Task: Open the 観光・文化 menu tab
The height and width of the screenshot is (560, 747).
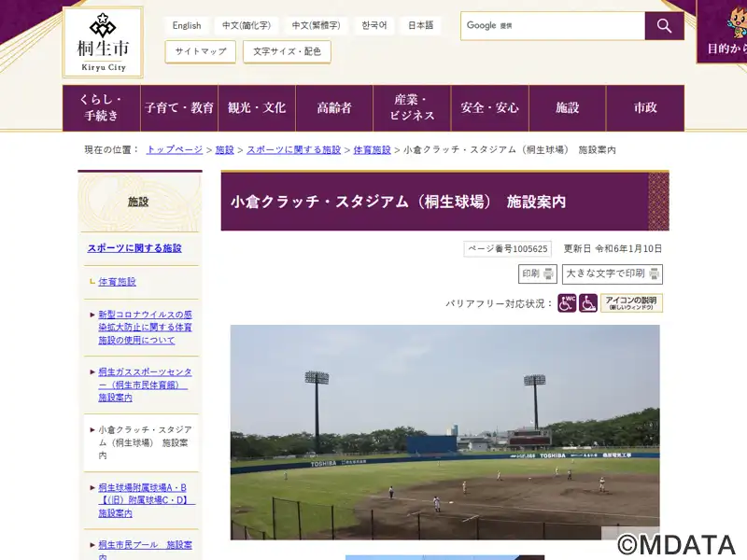Action: [257, 107]
